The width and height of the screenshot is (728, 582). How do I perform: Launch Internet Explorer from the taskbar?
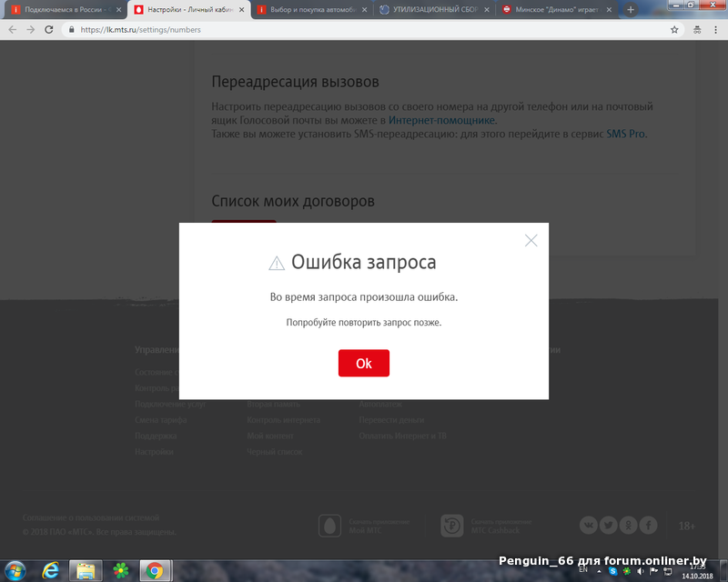(x=50, y=570)
